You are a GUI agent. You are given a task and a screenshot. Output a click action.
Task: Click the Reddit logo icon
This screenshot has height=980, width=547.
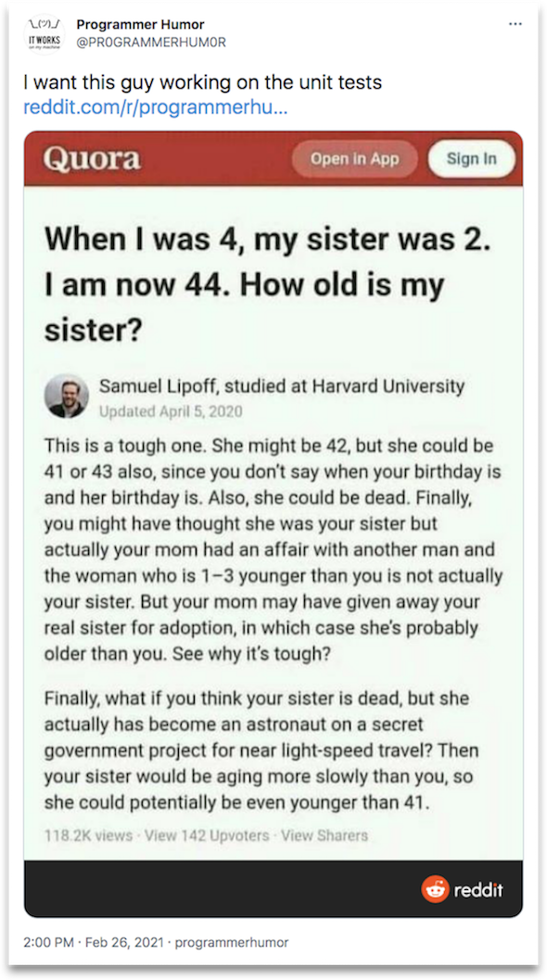click(x=434, y=889)
